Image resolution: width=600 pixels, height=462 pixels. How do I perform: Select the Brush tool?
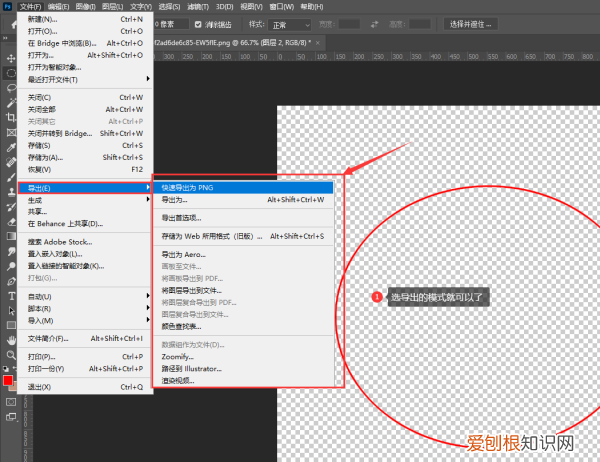(11, 177)
